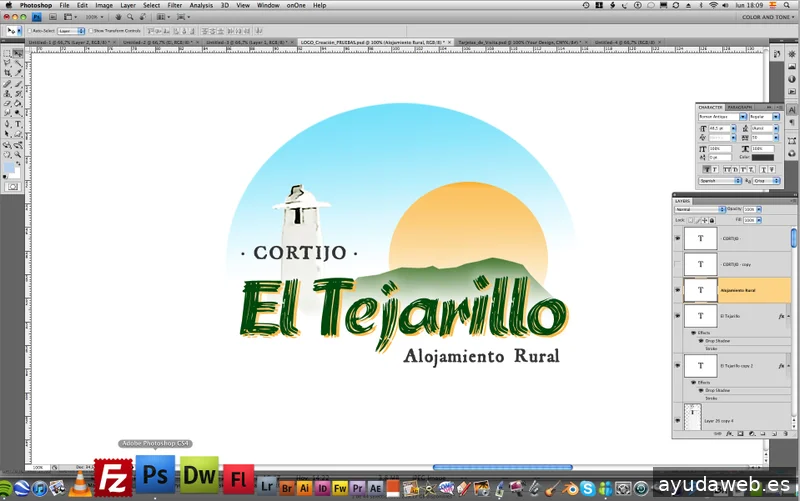Click the Zoom tool in application bar
This screenshot has height=501, width=800.
130,17
